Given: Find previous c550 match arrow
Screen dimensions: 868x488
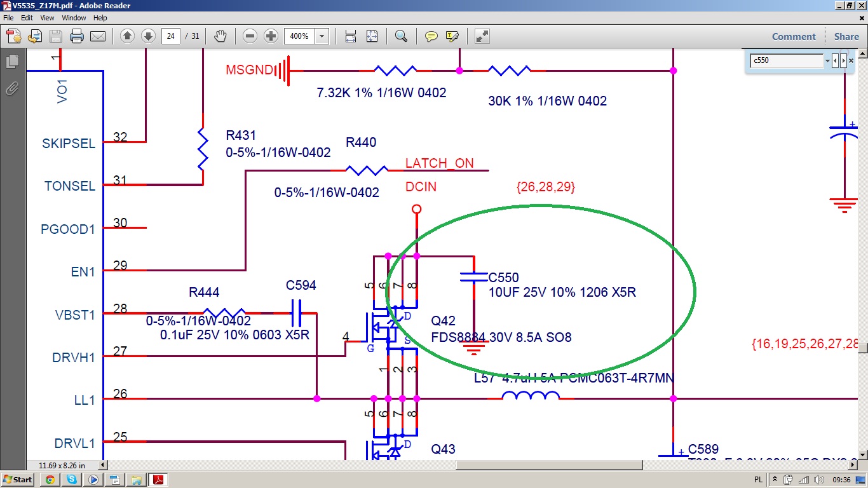Looking at the screenshot, I should tap(836, 61).
